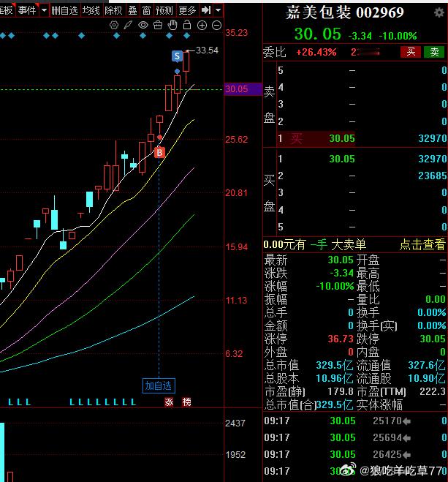Click the 35.23 axis price label
Screen dimensions: 448x482
coord(237,33)
